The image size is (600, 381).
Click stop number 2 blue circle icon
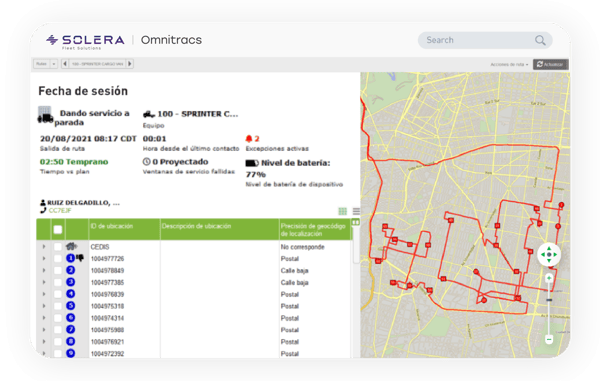(70, 270)
